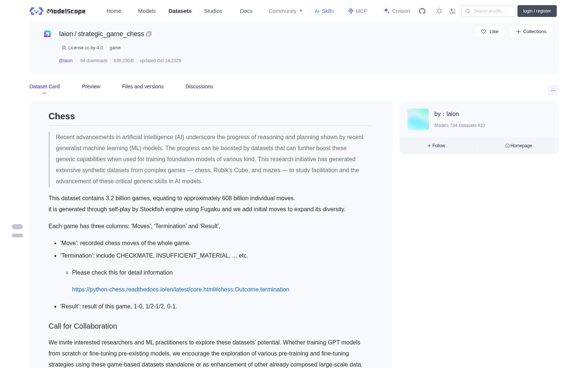Viewport: 588px width, 368px height.
Task: Open the laion Homepage link
Action: [519, 146]
